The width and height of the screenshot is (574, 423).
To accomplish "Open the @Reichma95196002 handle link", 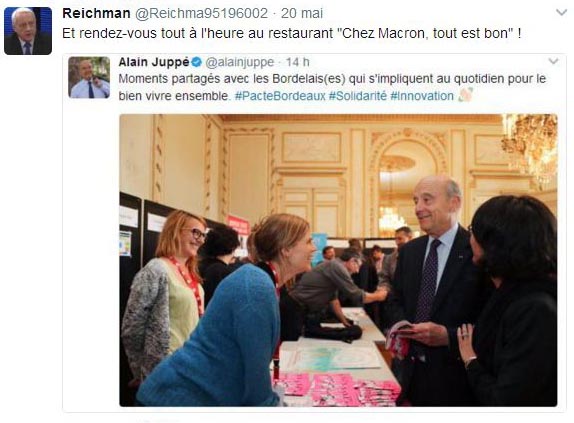I will pos(202,14).
